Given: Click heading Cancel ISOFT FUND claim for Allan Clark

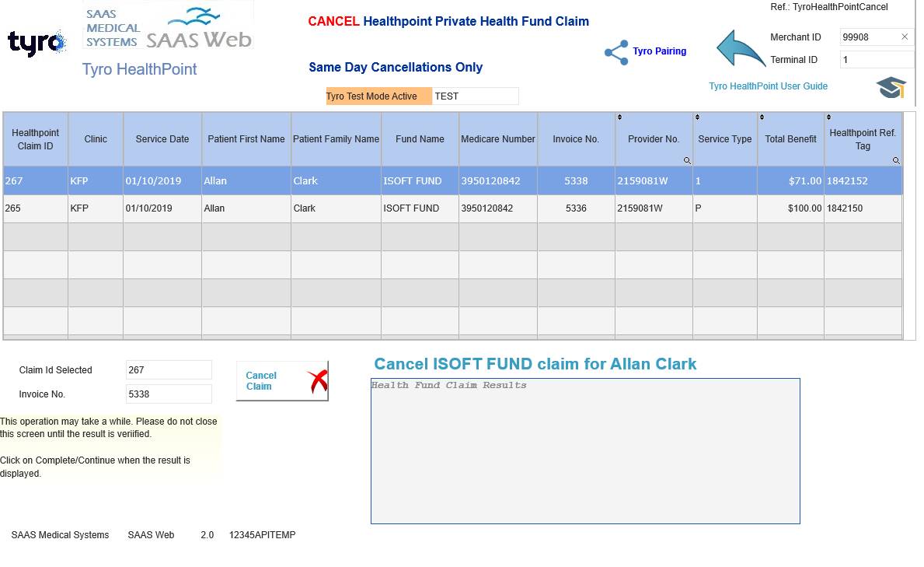Looking at the screenshot, I should coord(535,364).
